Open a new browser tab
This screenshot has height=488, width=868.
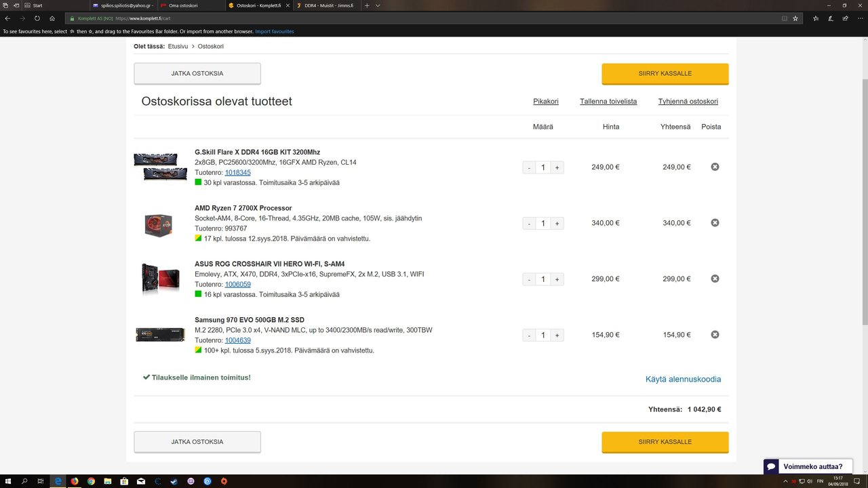click(x=367, y=5)
